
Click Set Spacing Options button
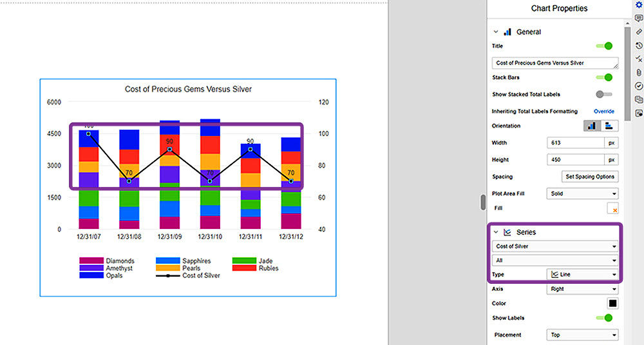tap(590, 177)
